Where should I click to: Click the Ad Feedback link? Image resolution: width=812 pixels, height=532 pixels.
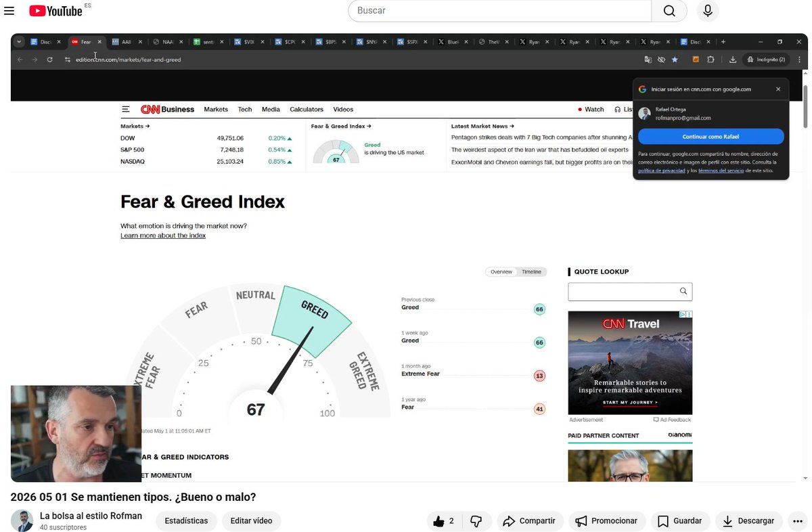672,420
